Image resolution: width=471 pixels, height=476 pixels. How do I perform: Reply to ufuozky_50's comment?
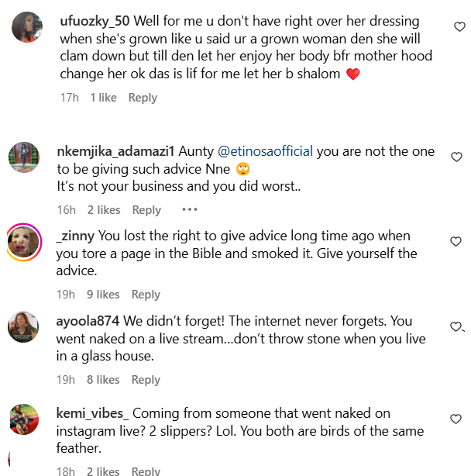pyautogui.click(x=143, y=98)
